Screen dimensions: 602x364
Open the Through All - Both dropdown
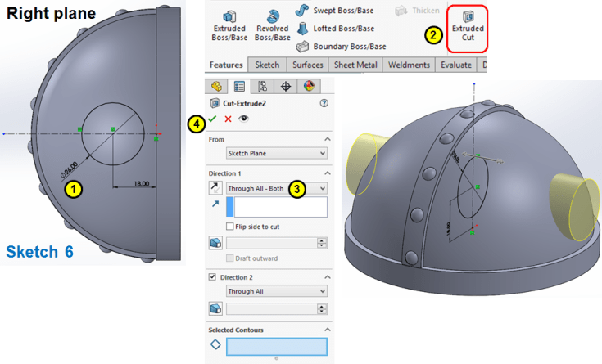[x=277, y=188]
